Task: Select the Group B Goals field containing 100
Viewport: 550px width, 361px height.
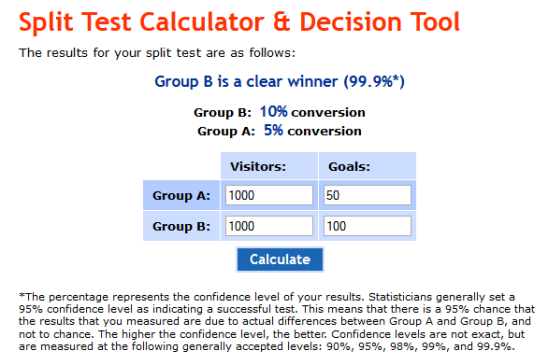Action: pyautogui.click(x=367, y=226)
